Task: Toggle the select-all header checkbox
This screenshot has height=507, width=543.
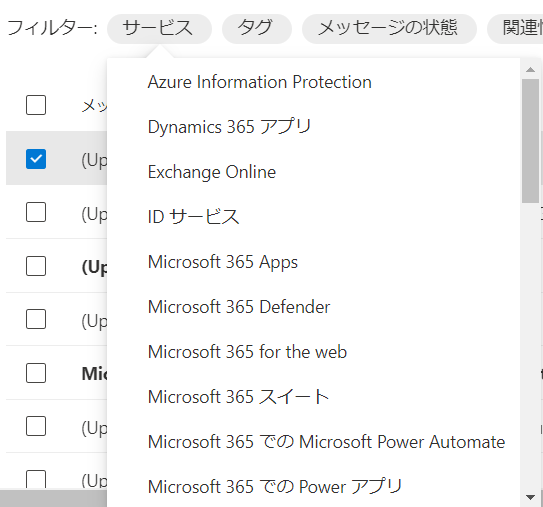Action: [36, 105]
